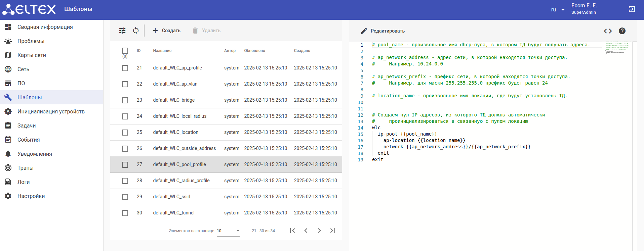The width and height of the screenshot is (644, 251).
Task: Open the code view toggle icon
Action: (608, 31)
